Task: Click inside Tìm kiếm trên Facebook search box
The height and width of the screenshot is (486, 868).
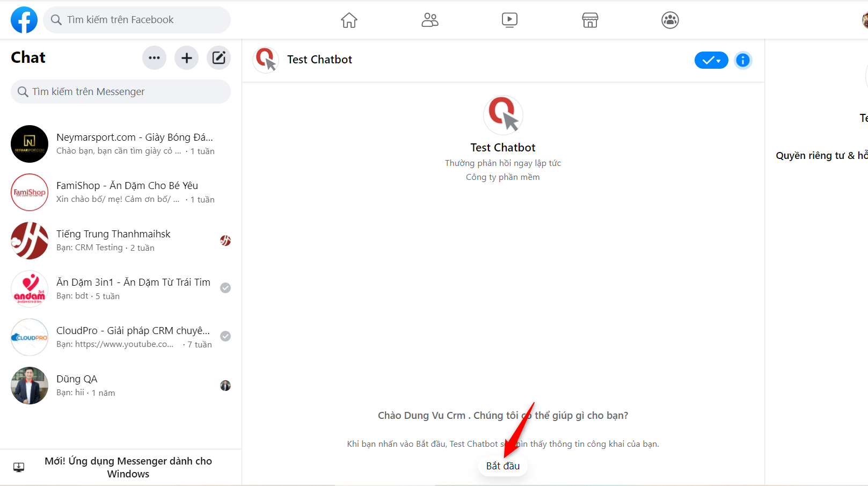Action: [137, 20]
